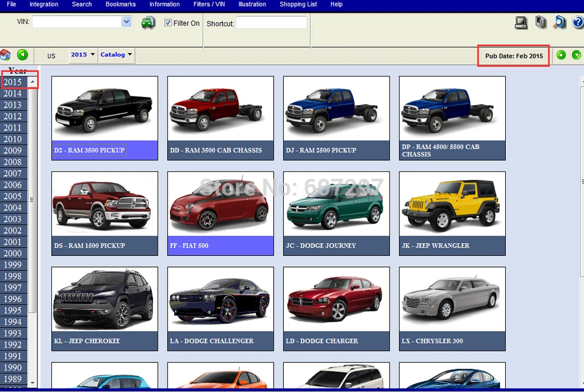The image size is (584, 392).
Task: Click the home icon in navigation bar
Action: pos(5,55)
